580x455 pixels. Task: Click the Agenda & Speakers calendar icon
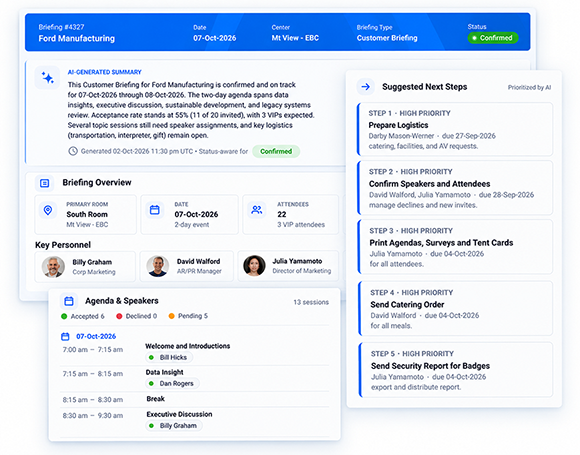[x=69, y=301]
